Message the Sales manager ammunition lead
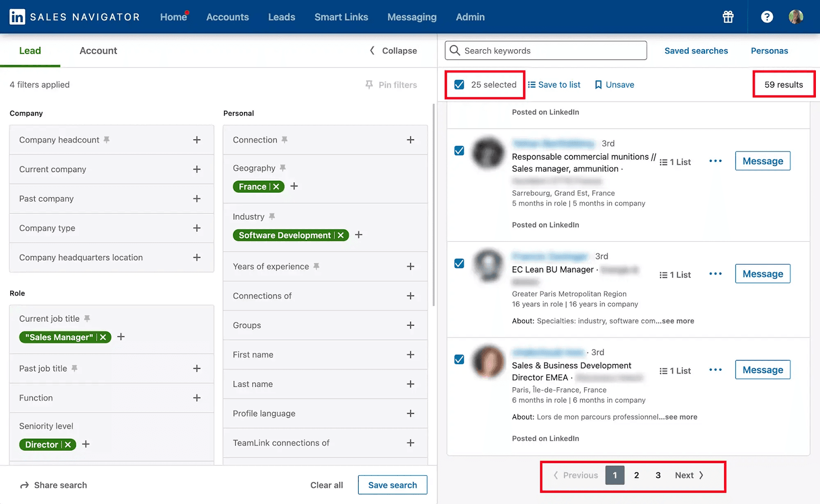Image resolution: width=820 pixels, height=504 pixels. coord(763,161)
